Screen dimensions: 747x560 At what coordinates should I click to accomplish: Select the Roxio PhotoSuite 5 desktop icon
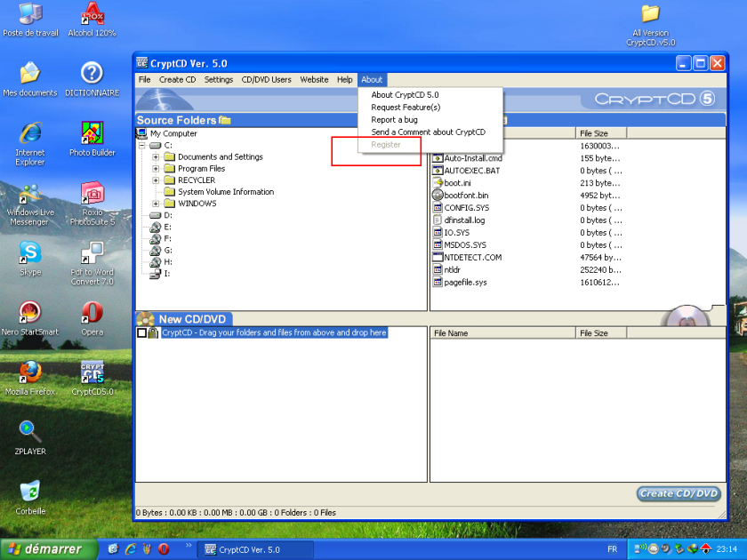pos(92,204)
